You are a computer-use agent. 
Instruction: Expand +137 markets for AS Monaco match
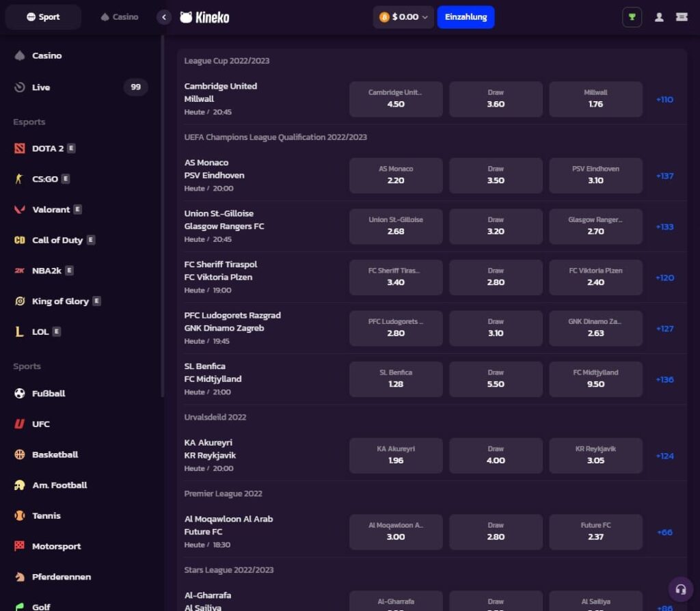click(664, 176)
